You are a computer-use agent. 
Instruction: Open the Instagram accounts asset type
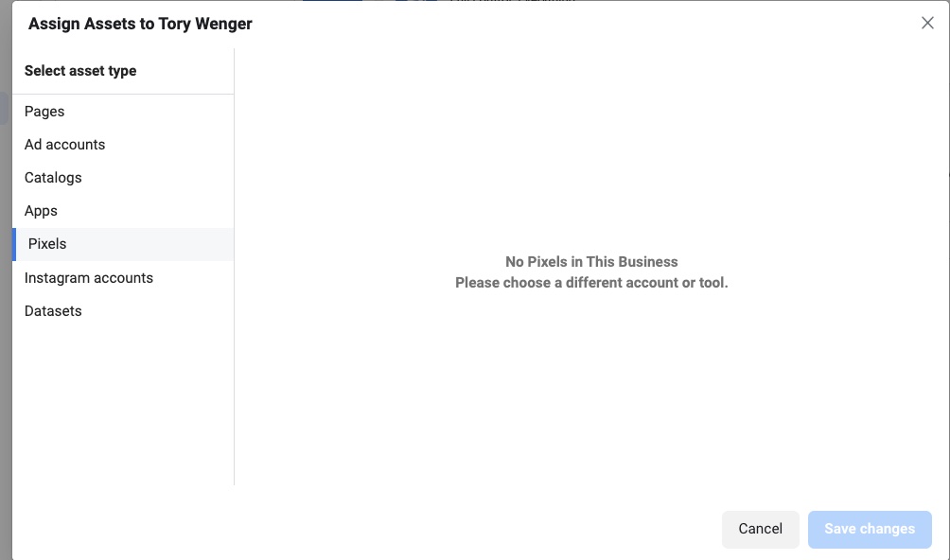pos(89,278)
